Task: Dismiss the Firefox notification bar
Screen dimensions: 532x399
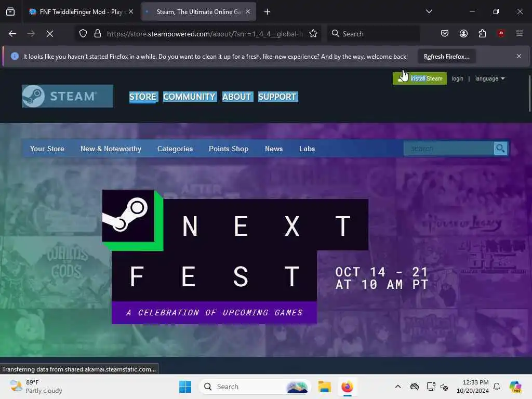Action: click(519, 56)
